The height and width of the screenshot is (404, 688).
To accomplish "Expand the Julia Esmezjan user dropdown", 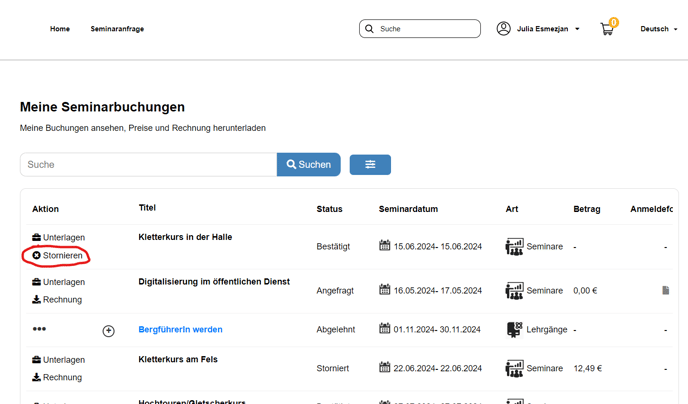I will pos(547,29).
